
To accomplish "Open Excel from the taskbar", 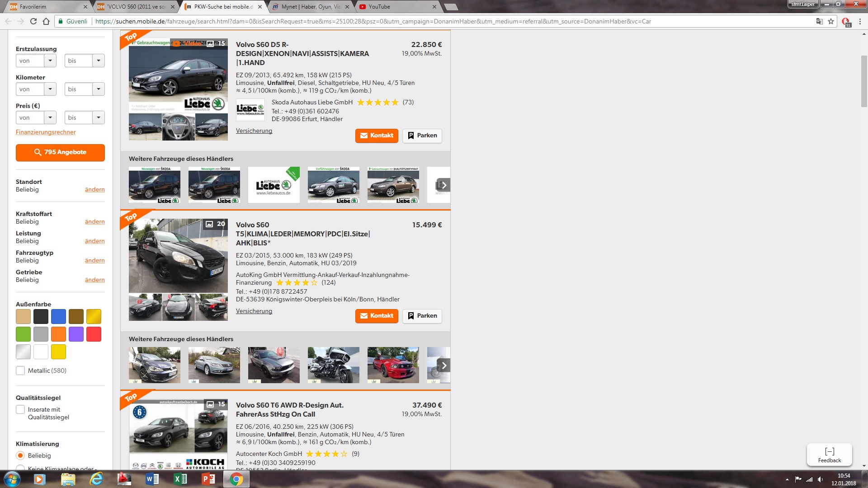I will pyautogui.click(x=180, y=479).
